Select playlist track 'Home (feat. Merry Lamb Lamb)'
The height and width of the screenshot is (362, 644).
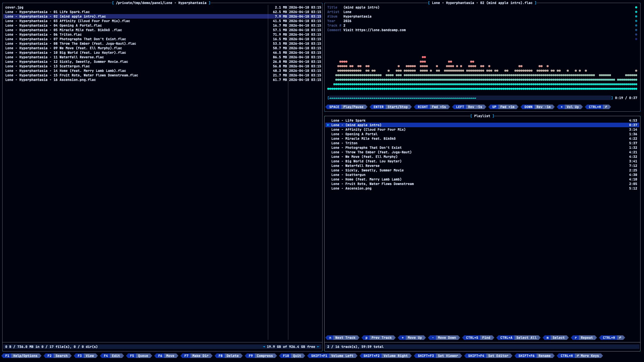pos(482,179)
